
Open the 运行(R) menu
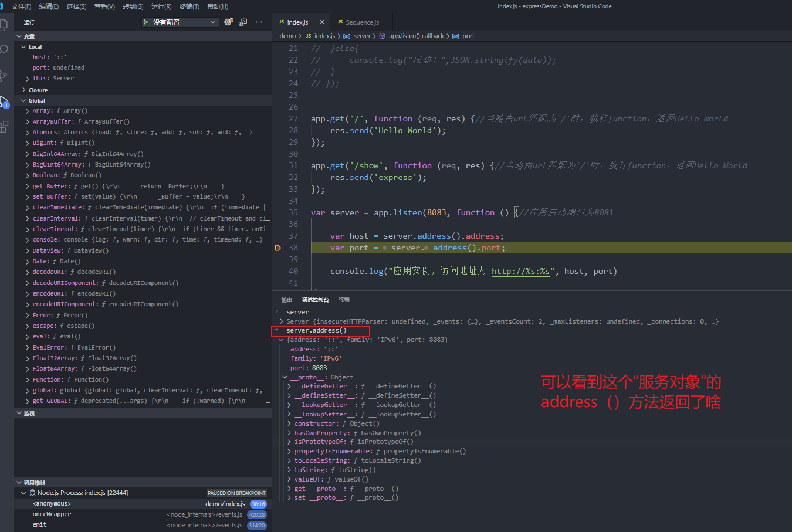[161, 6]
